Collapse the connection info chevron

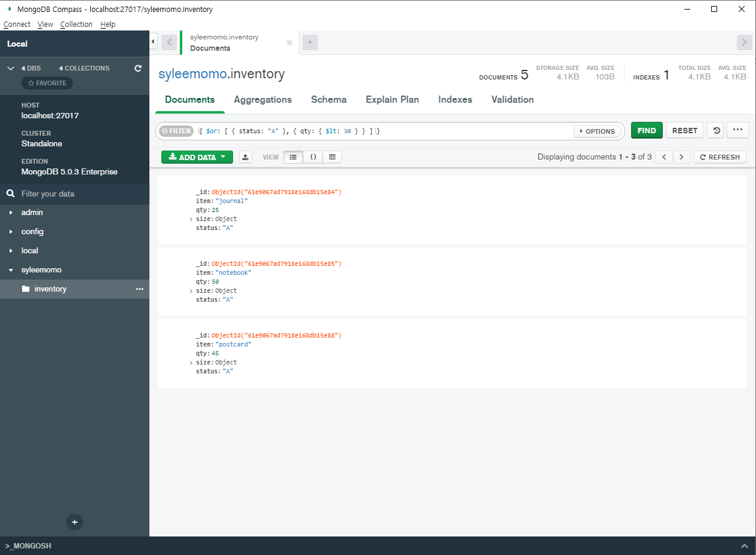11,68
